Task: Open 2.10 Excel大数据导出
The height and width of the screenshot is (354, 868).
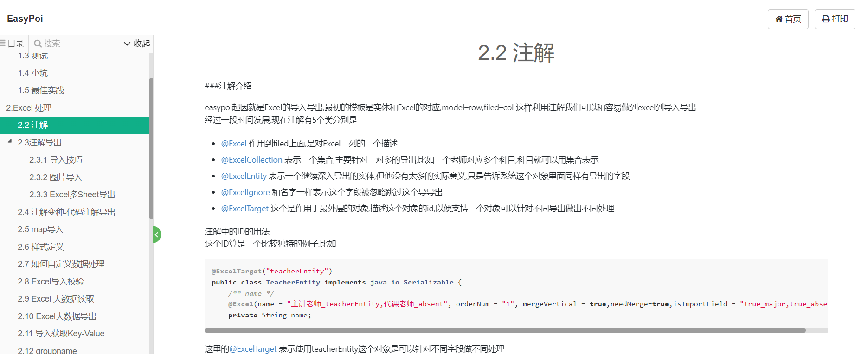Action: point(57,316)
